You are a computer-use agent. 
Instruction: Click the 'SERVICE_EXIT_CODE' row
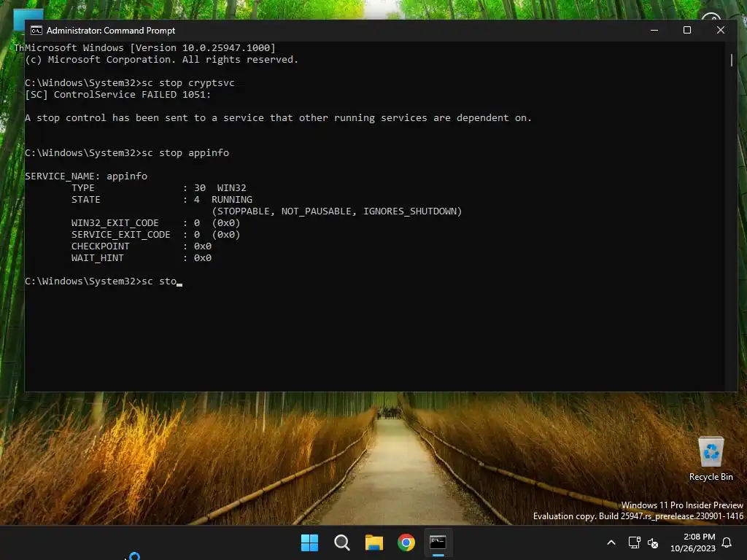click(x=156, y=234)
